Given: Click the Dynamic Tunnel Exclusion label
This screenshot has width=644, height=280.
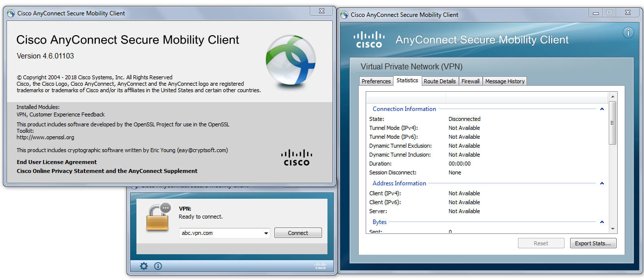Looking at the screenshot, I should (x=400, y=146).
